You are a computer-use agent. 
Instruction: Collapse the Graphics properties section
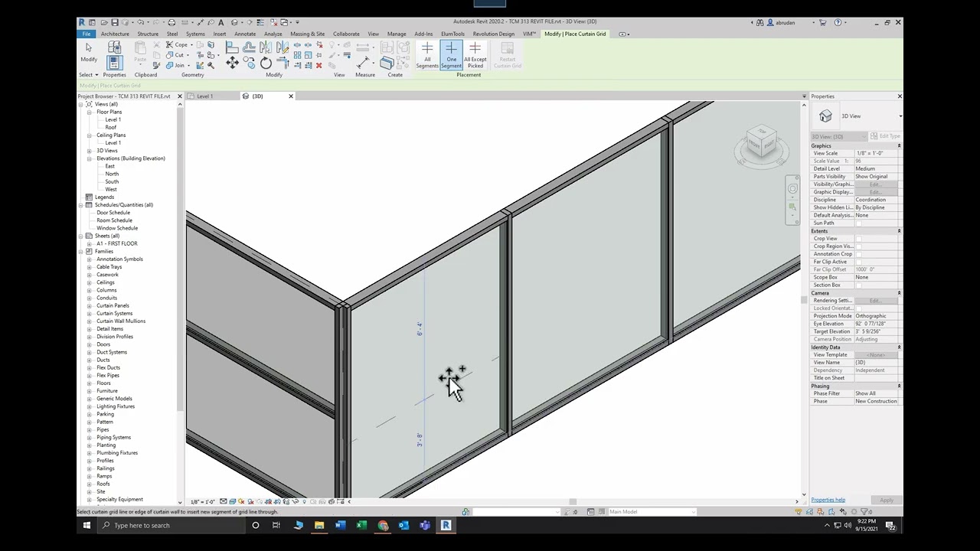coord(899,145)
